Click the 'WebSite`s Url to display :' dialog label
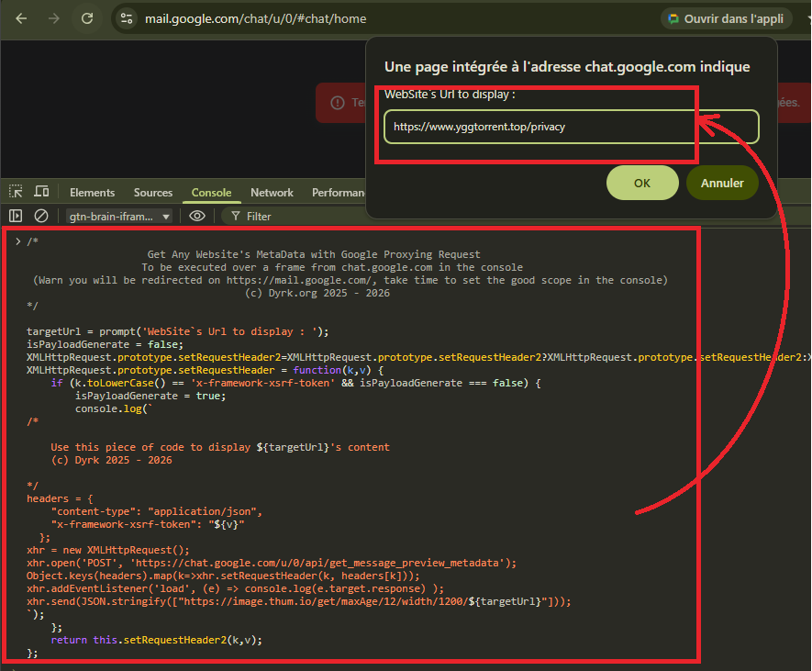The width and height of the screenshot is (812, 671). [x=450, y=95]
